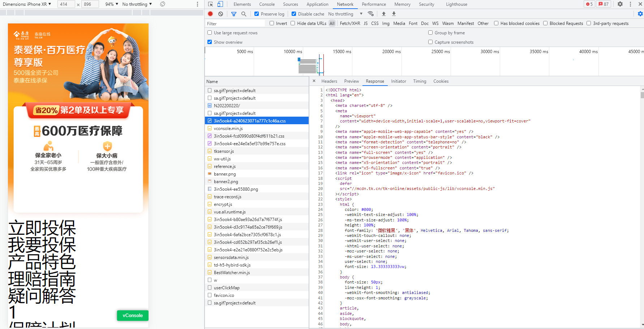This screenshot has height=329, width=644.
Task: Clear the network log
Action: 220,14
